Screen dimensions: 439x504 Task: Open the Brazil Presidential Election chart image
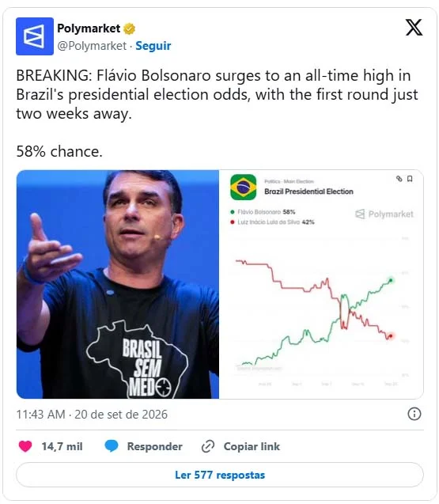tap(321, 285)
